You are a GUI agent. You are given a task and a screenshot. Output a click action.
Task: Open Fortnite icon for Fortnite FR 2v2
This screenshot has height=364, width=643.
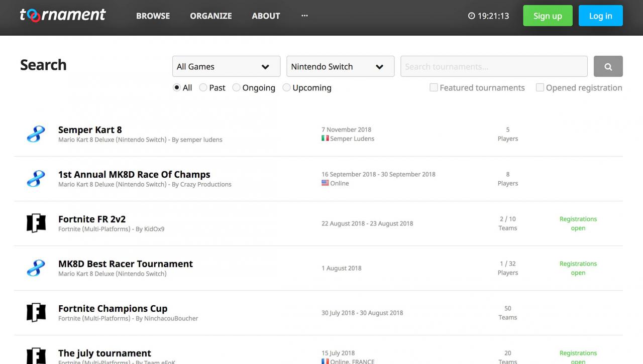coord(36,223)
